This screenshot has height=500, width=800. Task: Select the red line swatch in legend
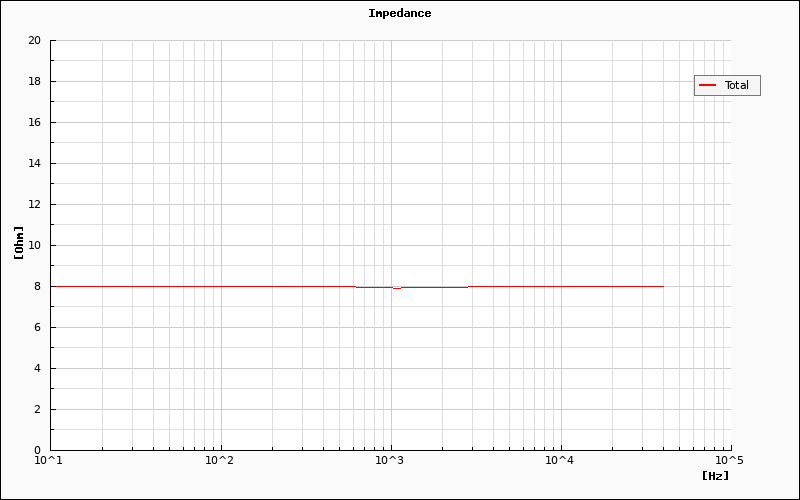tap(708, 86)
